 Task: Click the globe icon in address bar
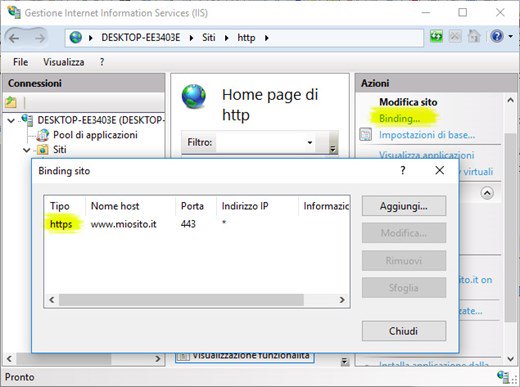point(76,37)
